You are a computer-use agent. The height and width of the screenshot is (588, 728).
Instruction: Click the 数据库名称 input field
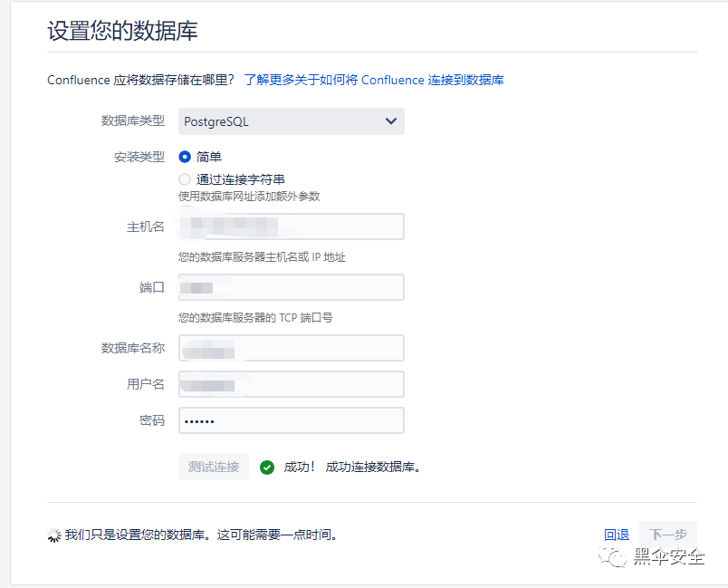(x=291, y=348)
